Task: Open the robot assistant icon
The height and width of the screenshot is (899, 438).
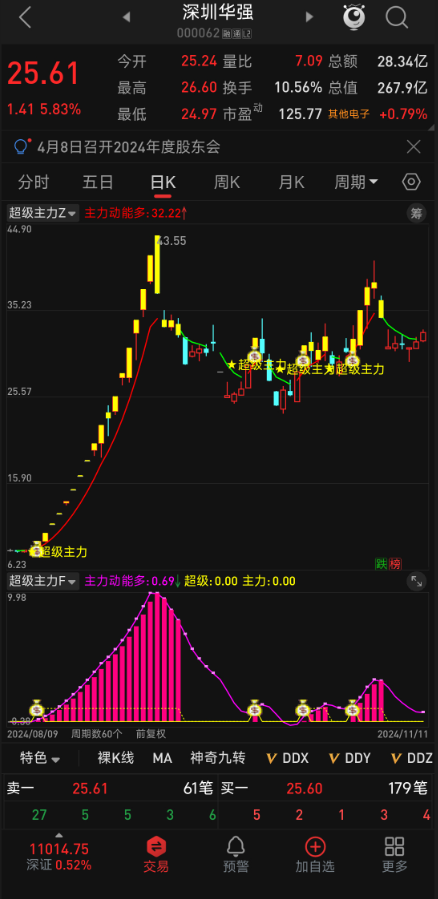Action: pos(354,17)
